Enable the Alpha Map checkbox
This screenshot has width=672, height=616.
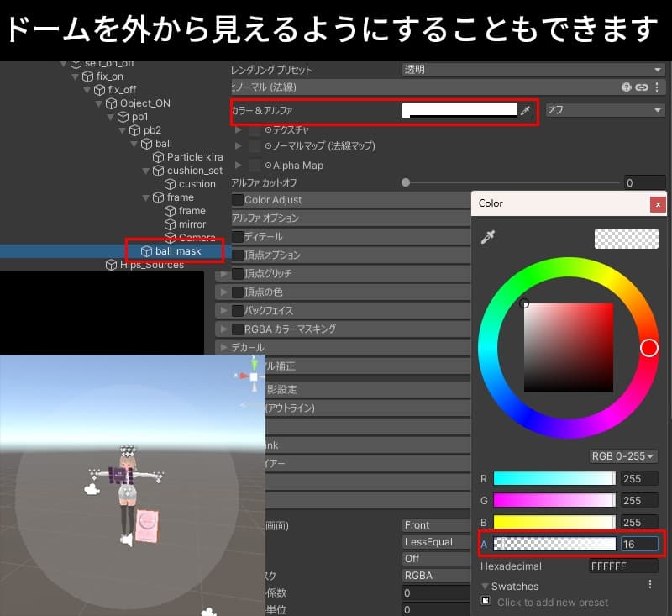pos(254,167)
